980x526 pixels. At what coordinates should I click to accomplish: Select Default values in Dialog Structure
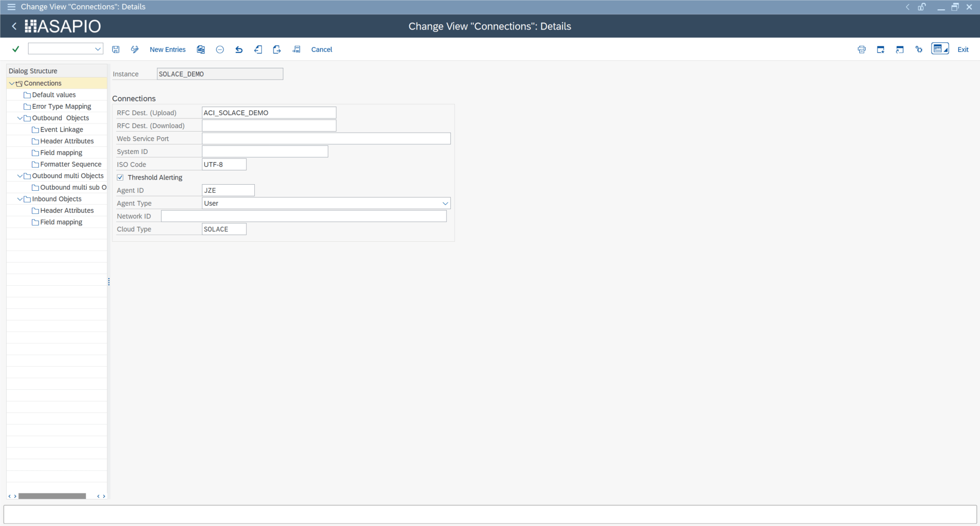(x=54, y=95)
